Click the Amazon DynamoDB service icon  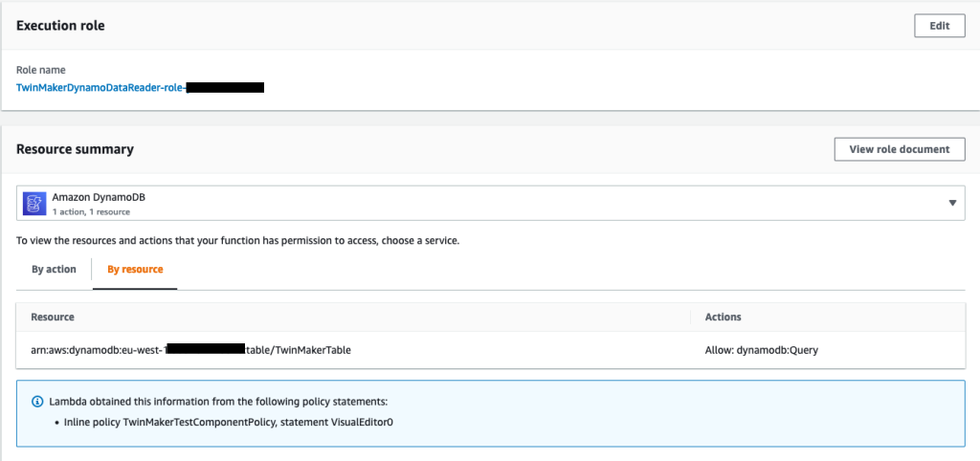[33, 204]
